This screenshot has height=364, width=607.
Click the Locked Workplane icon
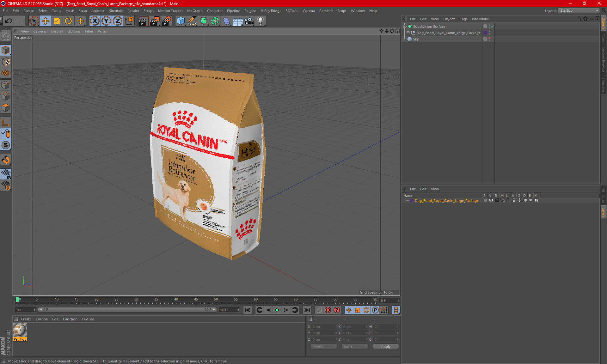pyautogui.click(x=6, y=174)
